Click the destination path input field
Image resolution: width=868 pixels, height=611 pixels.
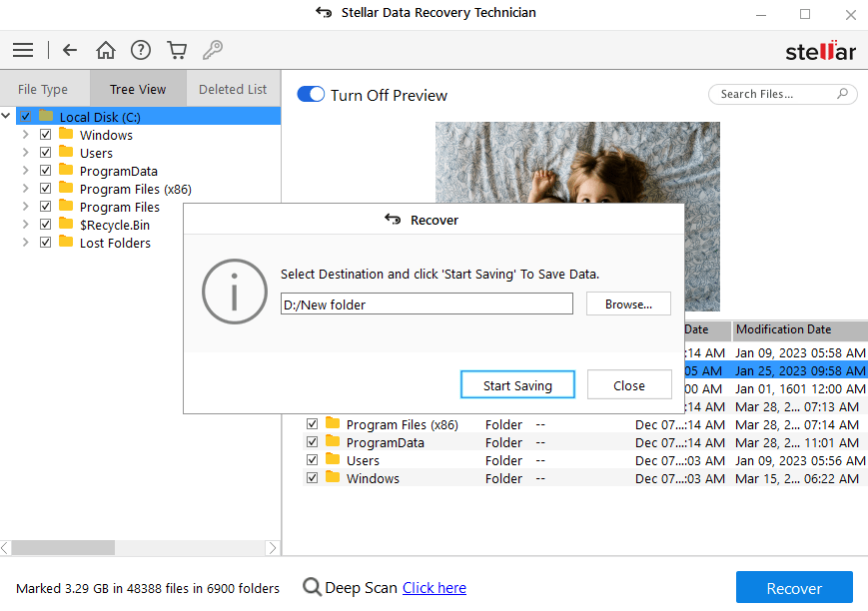[x=427, y=304]
